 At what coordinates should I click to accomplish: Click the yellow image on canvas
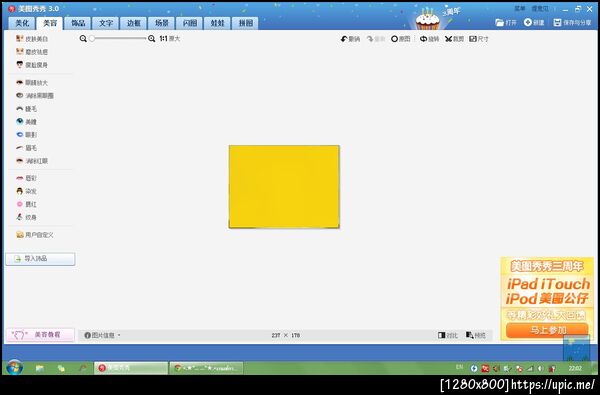284,187
